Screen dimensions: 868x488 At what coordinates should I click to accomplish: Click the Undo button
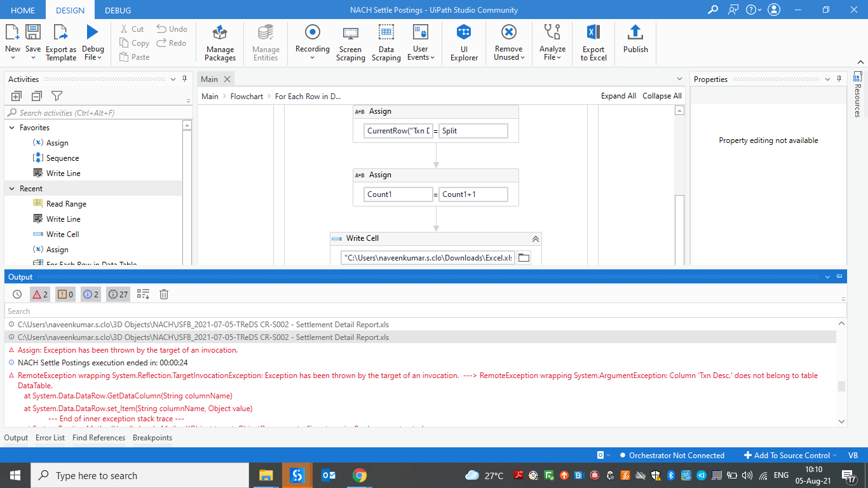point(172,29)
